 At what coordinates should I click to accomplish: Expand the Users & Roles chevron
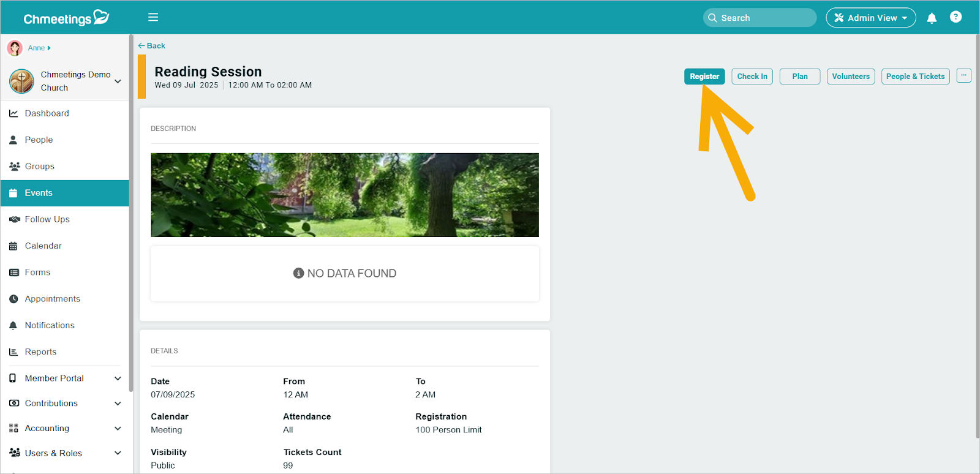coord(118,453)
